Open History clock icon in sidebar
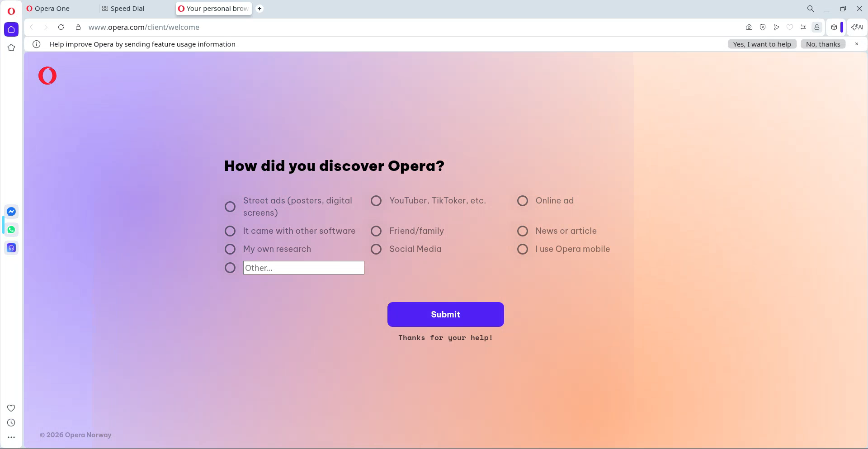 click(11, 423)
